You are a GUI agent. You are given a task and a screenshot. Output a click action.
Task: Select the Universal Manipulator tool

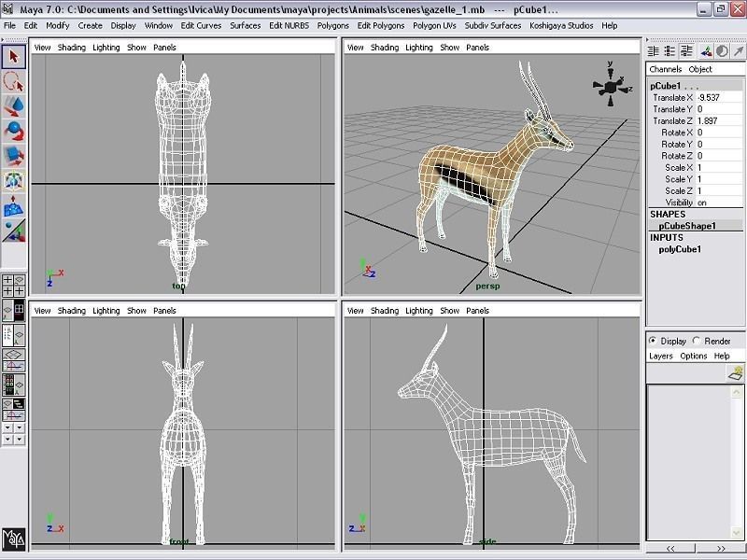coord(13,181)
